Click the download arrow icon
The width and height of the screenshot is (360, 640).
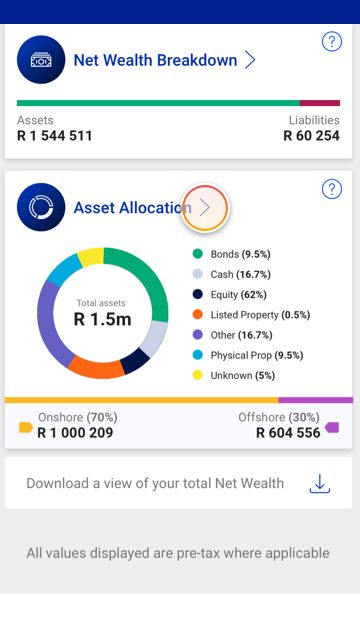(320, 483)
